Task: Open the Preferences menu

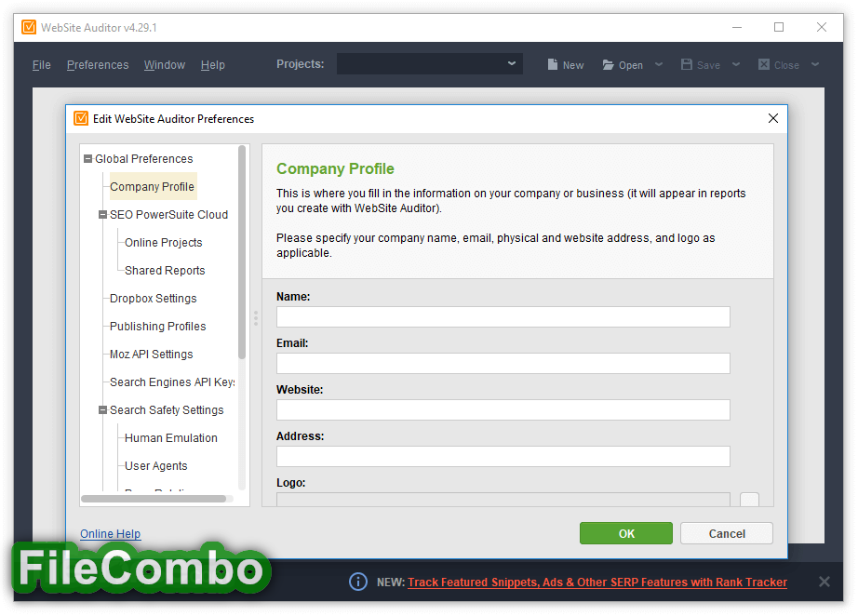Action: 98,65
